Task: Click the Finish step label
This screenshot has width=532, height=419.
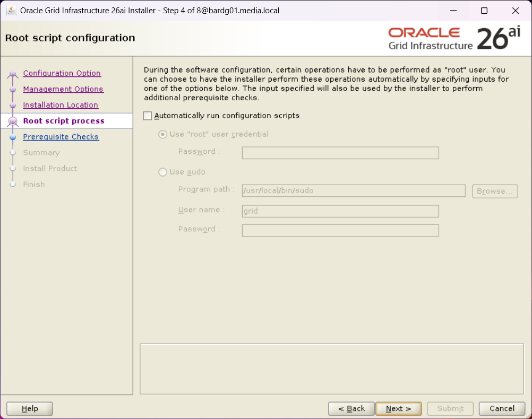Action: pos(34,185)
